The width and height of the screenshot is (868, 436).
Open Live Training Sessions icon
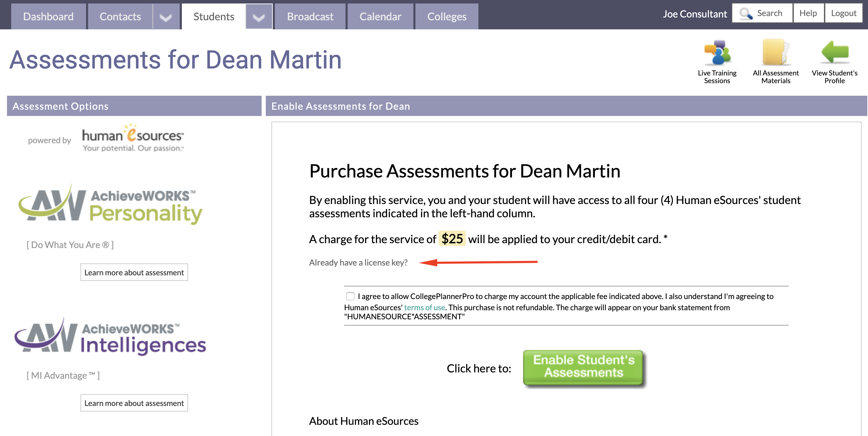pyautogui.click(x=717, y=53)
